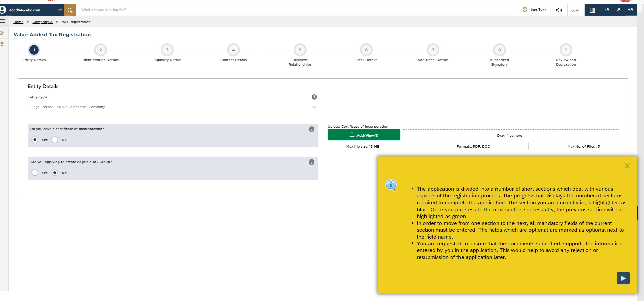The width and height of the screenshot is (644, 301).
Task: Toggle the text-to-speech speaker icon
Action: pyautogui.click(x=559, y=10)
